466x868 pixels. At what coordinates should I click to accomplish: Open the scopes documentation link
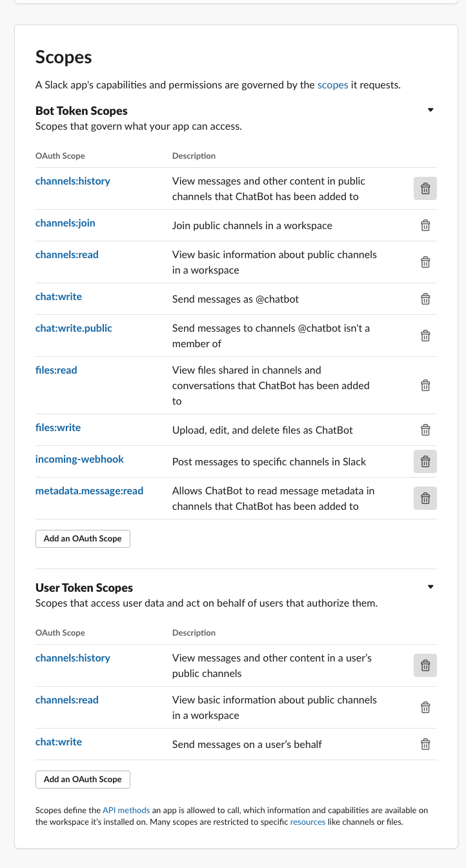[332, 85]
